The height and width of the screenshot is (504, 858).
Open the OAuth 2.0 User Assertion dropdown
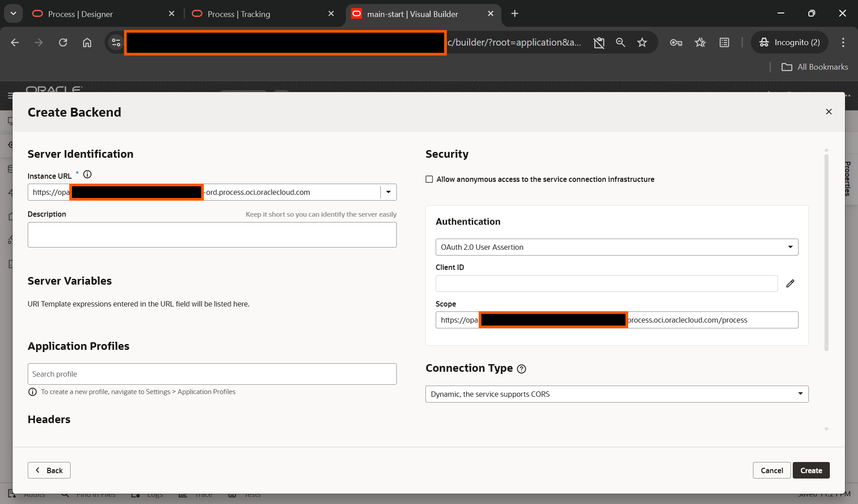(x=617, y=247)
